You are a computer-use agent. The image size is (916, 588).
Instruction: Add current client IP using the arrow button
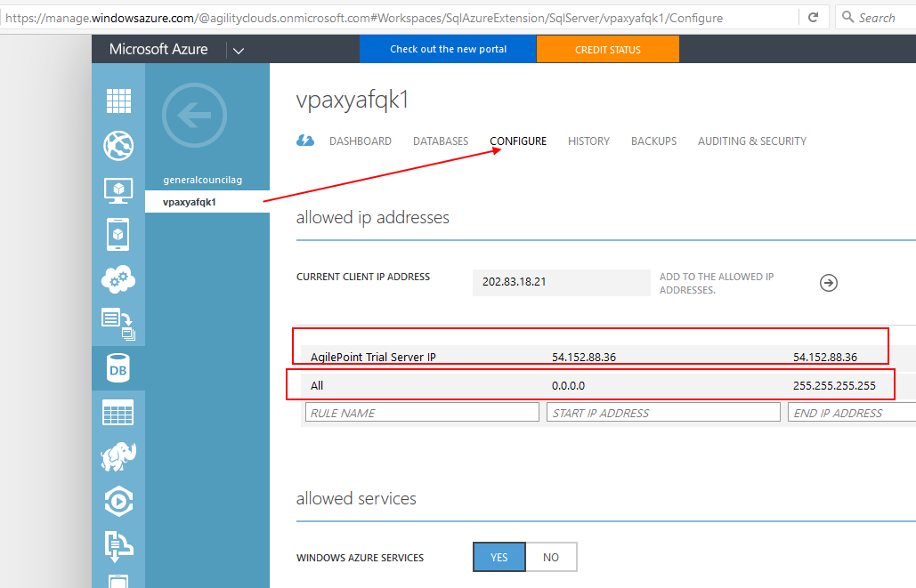[828, 283]
